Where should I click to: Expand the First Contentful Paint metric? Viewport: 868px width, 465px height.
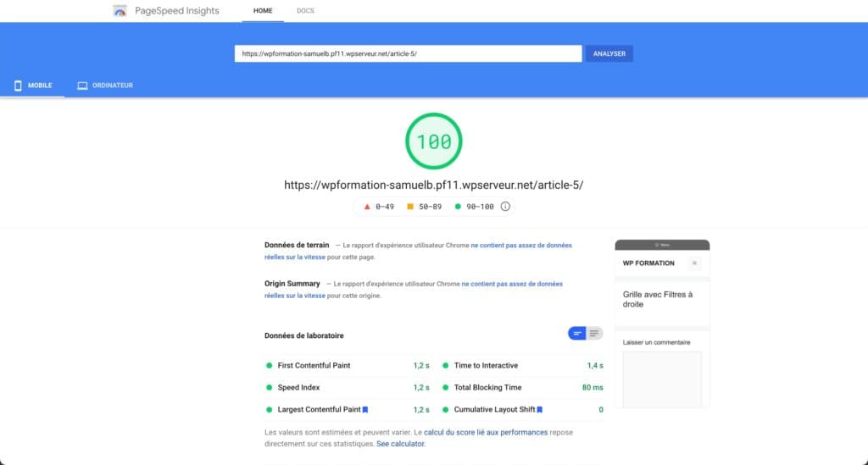tap(314, 366)
